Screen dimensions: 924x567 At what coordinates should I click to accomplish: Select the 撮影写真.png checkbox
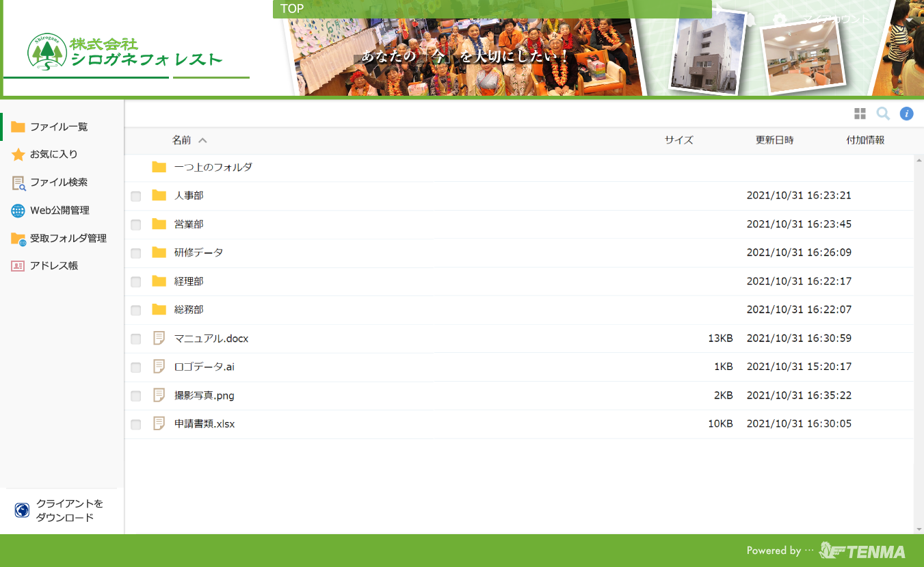(136, 396)
